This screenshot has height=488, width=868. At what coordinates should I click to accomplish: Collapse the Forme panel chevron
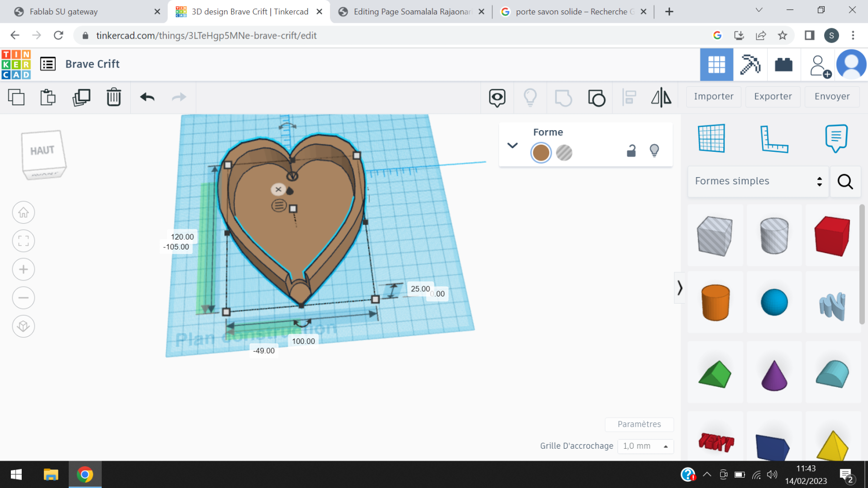point(512,146)
